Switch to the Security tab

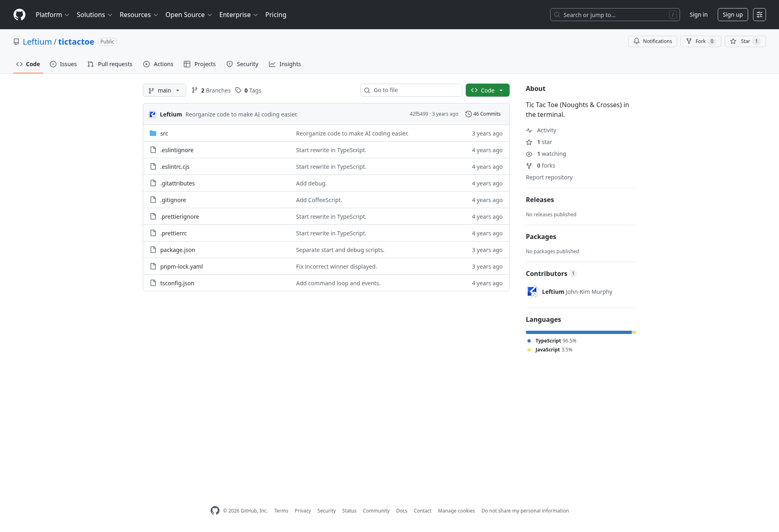pyautogui.click(x=242, y=64)
